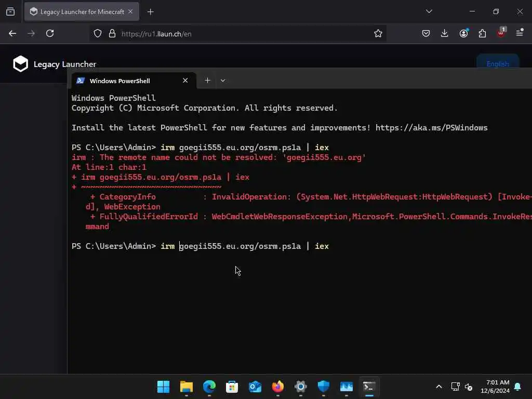Open Firefox View recent browsing icon
The image size is (532, 399).
[10, 11]
